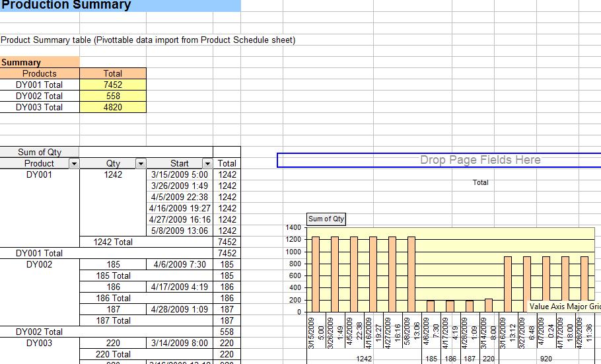Select the 186 Total row cell

click(146, 298)
